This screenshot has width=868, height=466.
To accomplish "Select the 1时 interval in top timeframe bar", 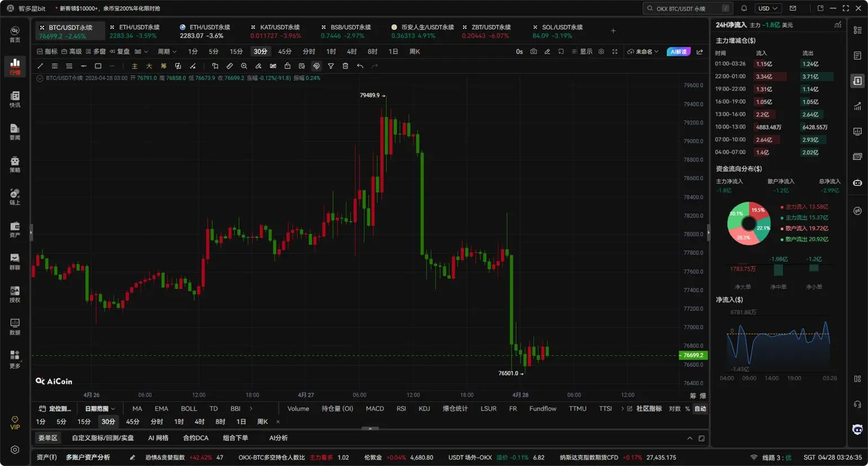I will coord(331,51).
